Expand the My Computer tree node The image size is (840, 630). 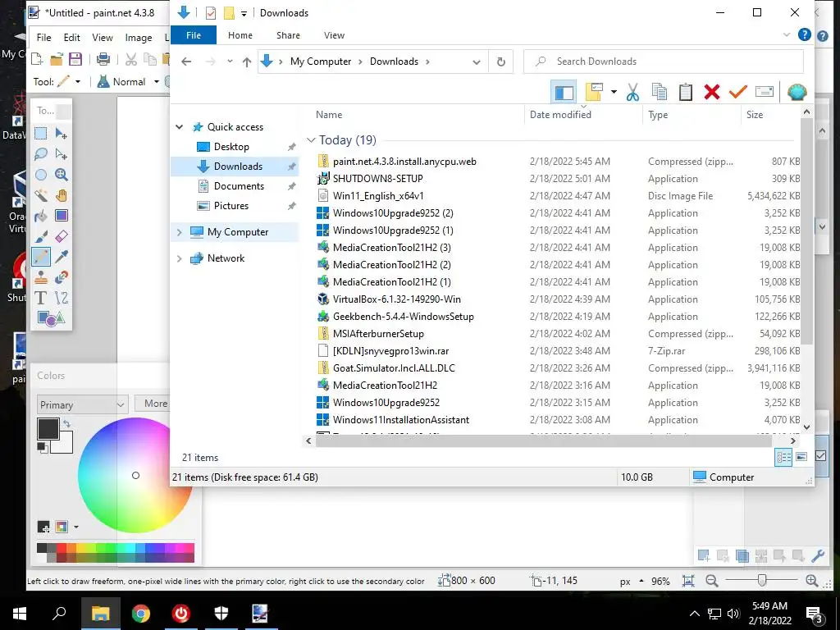180,232
